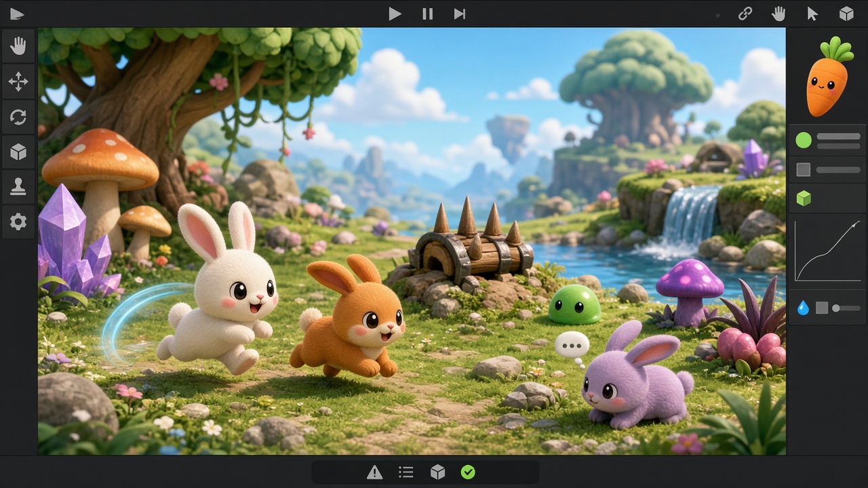Select the rotate tool in left sidebar
The height and width of the screenshot is (488, 868).
pyautogui.click(x=18, y=117)
